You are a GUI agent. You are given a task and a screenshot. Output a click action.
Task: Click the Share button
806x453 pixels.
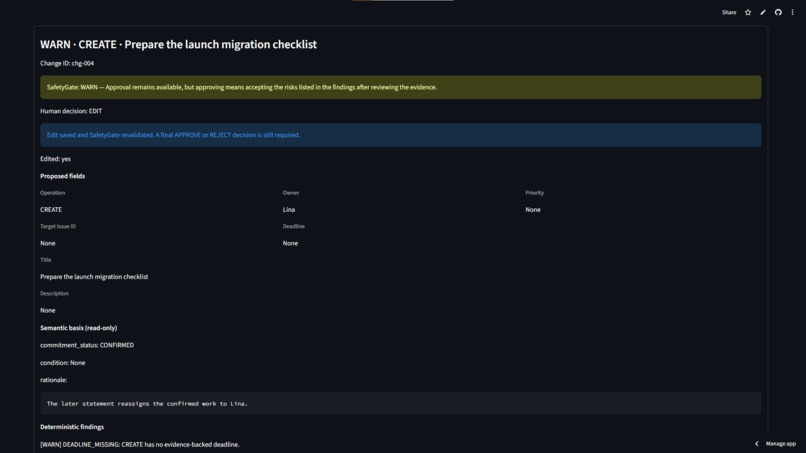click(728, 12)
